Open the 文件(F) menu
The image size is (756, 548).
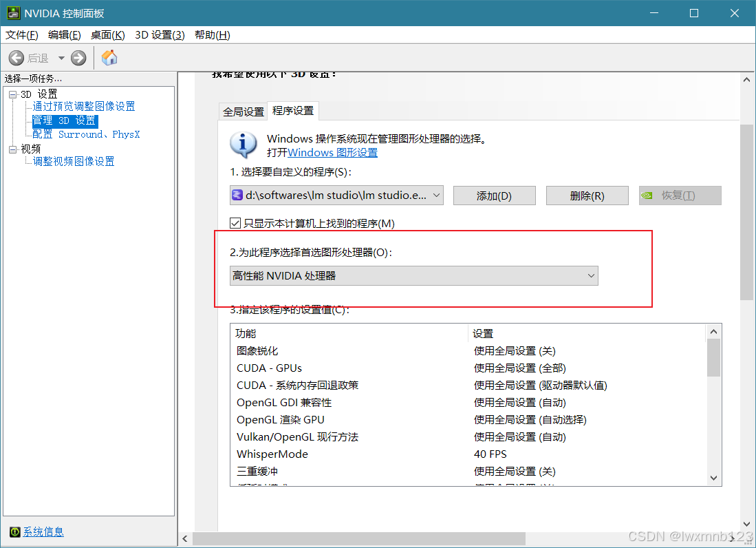point(22,34)
